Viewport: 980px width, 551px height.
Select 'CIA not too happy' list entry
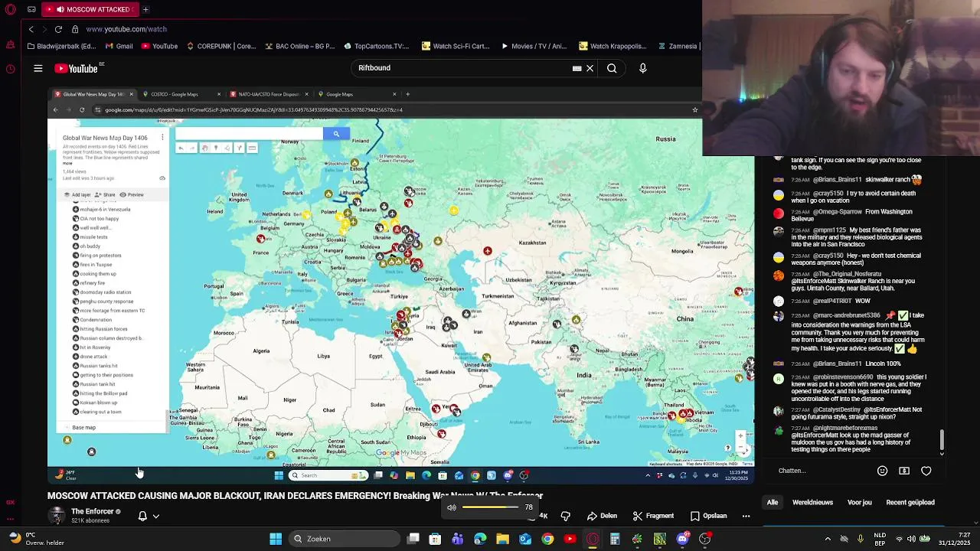pos(100,219)
